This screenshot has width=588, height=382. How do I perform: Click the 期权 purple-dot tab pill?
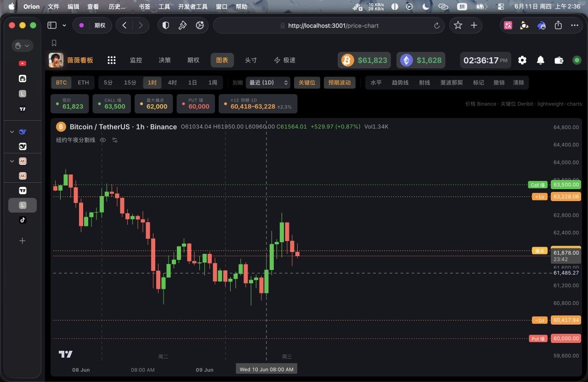[92, 25]
